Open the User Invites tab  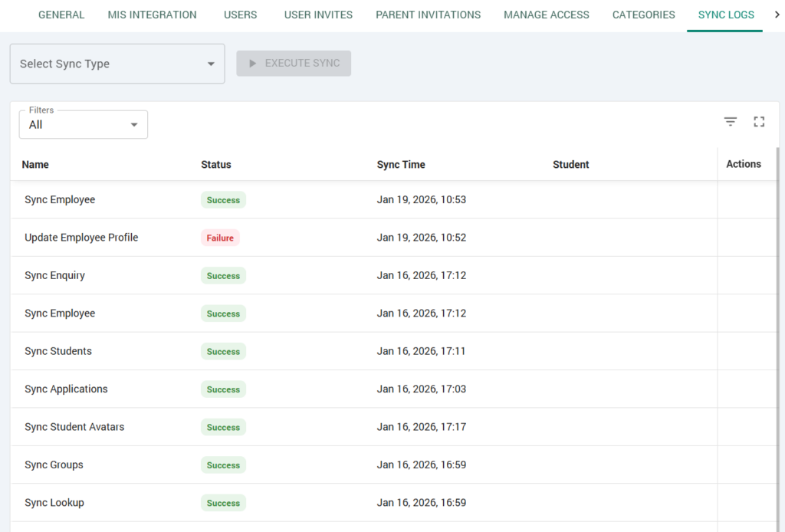(318, 15)
